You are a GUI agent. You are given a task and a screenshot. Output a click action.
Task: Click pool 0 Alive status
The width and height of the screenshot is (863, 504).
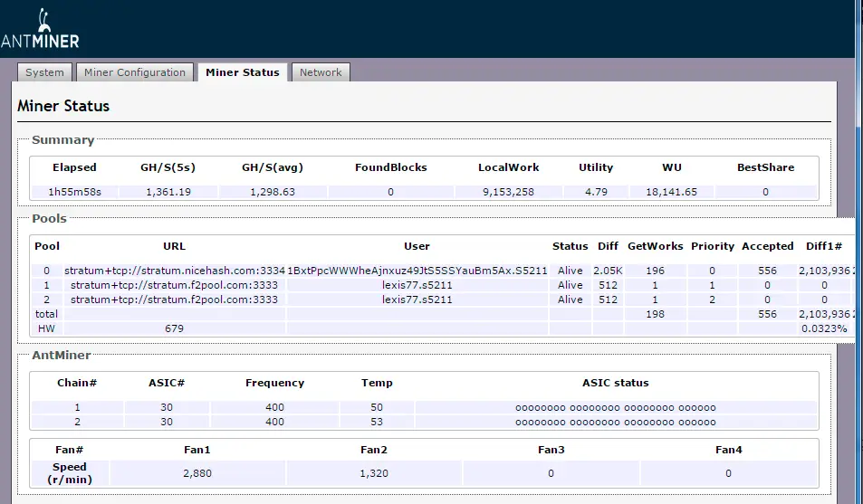click(x=571, y=271)
